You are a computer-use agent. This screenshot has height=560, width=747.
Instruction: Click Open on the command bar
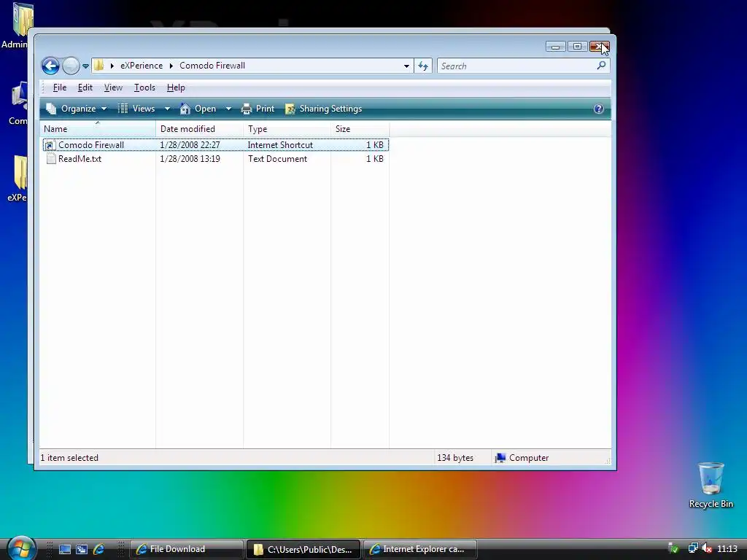point(198,109)
